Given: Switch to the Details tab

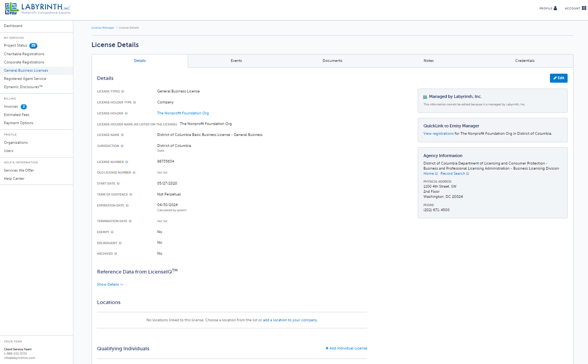Looking at the screenshot, I should click(x=140, y=61).
